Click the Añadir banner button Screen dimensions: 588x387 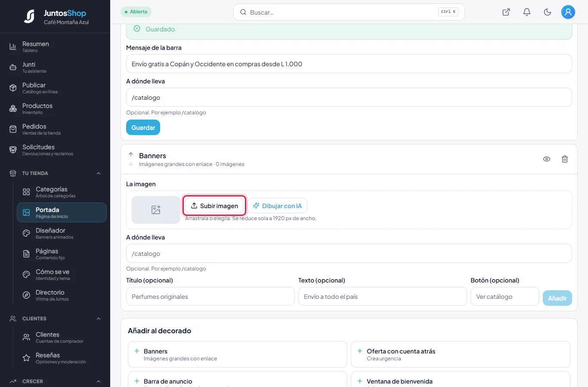[x=557, y=298]
